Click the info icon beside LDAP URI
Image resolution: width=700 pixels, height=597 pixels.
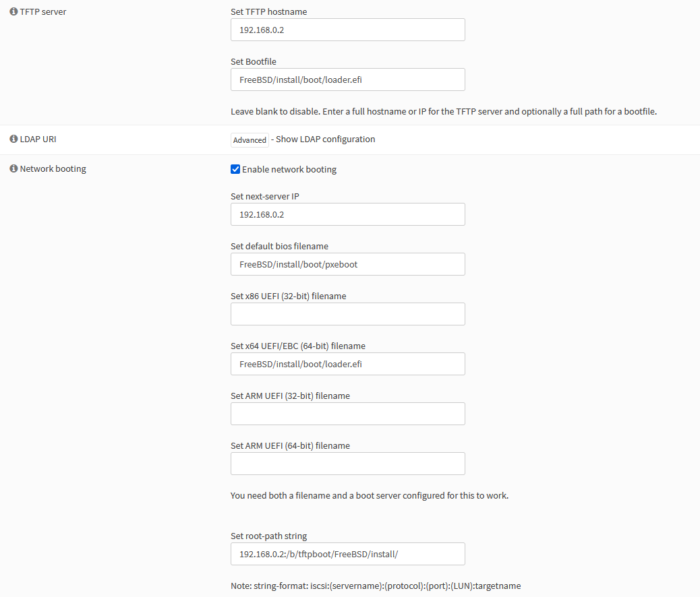click(13, 139)
